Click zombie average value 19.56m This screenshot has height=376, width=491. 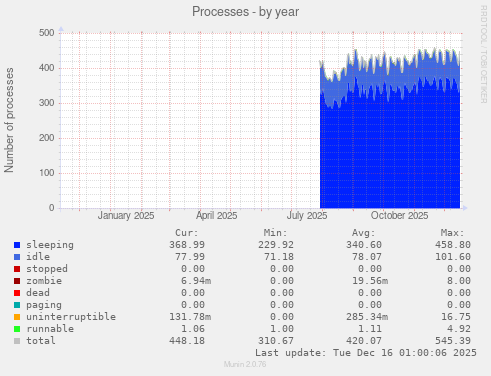pyautogui.click(x=370, y=281)
